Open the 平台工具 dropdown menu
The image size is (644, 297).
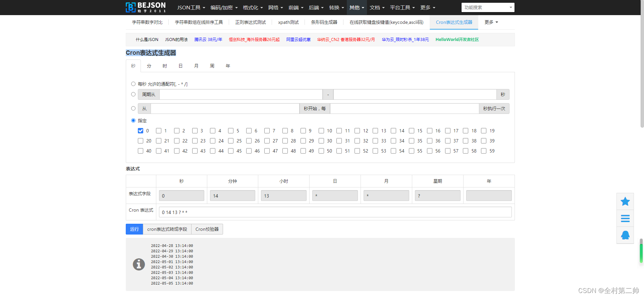pos(402,7)
